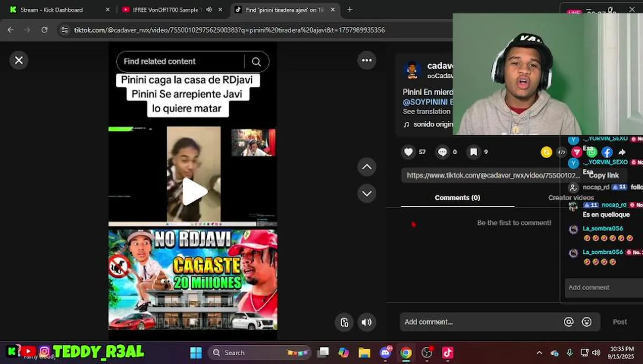
Task: Share to Facebook icon
Action: coord(607,152)
